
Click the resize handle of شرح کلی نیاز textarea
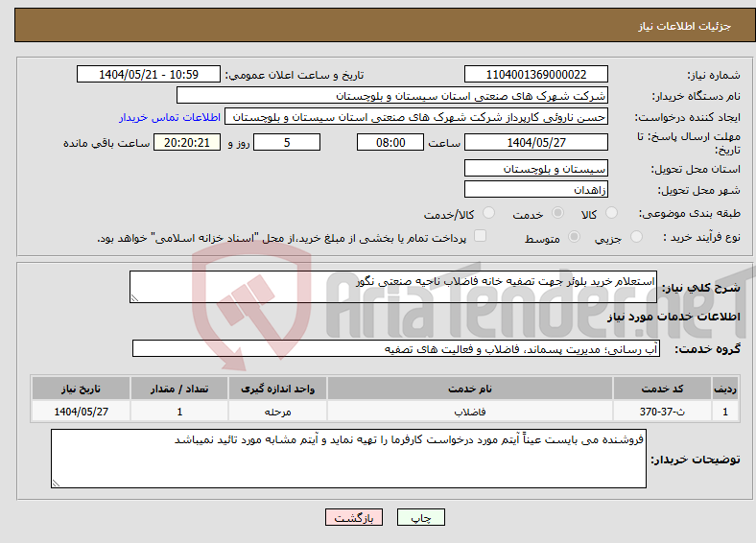(134, 298)
